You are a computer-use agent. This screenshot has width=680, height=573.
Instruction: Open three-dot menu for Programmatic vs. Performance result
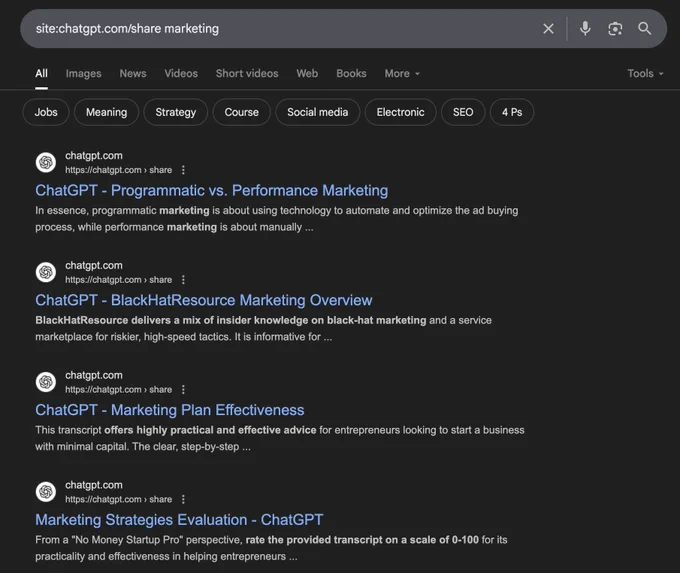click(183, 170)
